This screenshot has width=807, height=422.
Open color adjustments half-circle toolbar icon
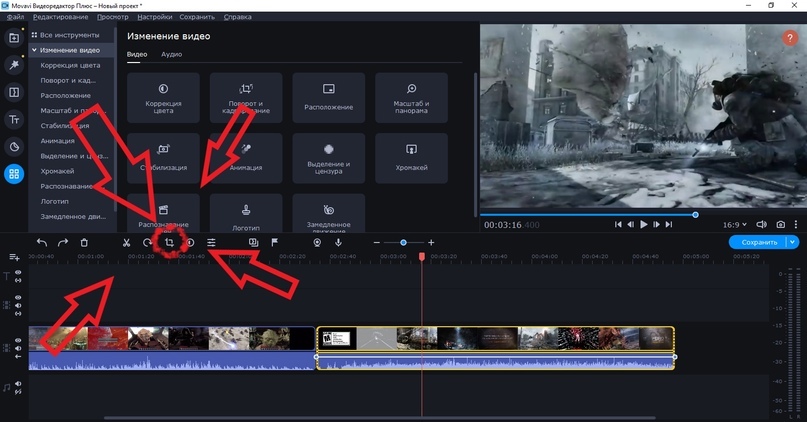[190, 242]
